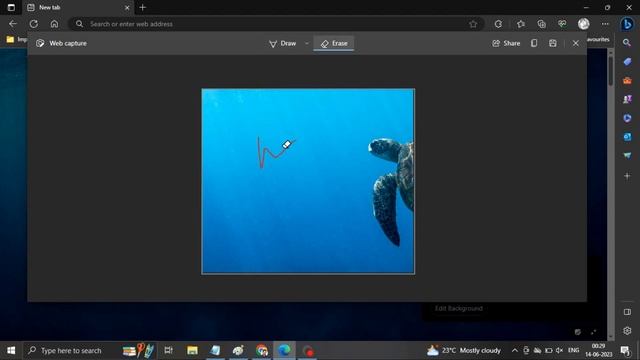The height and width of the screenshot is (360, 640).
Task: Open the sidebar Microsoft 365 icon
Action: pyautogui.click(x=627, y=118)
